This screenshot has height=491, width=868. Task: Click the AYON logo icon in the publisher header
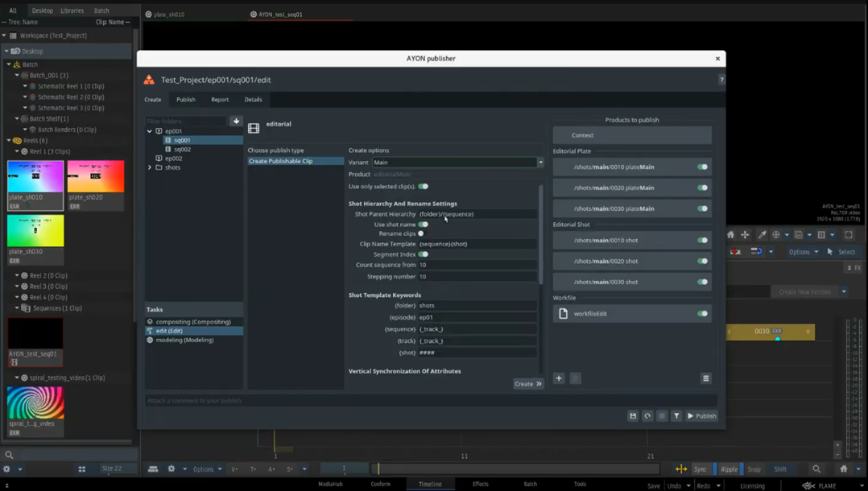149,80
